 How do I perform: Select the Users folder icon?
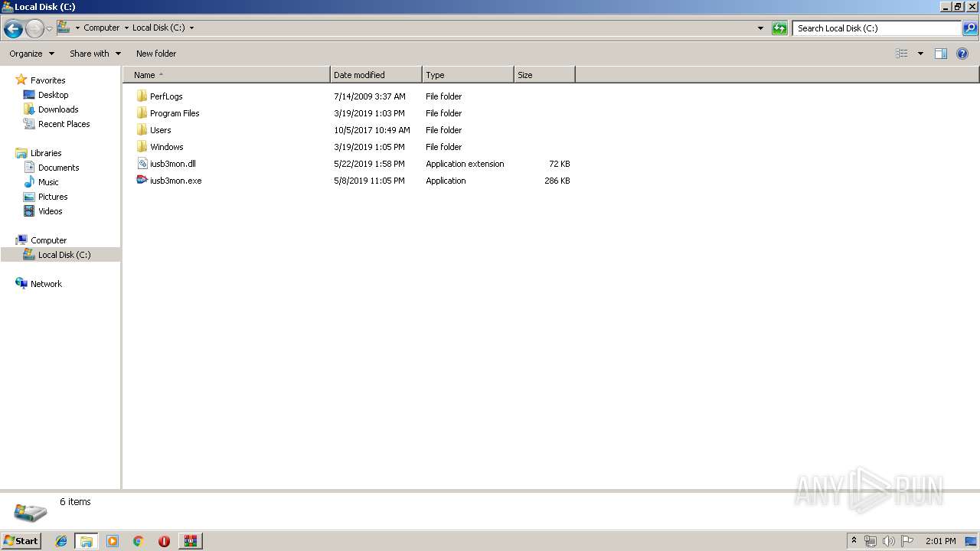(142, 130)
